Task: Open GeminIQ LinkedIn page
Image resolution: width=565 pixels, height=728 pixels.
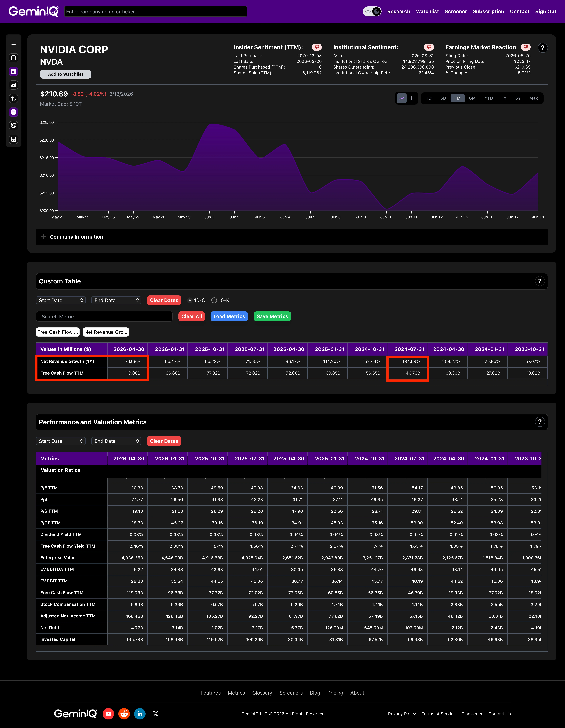Action: (140, 714)
